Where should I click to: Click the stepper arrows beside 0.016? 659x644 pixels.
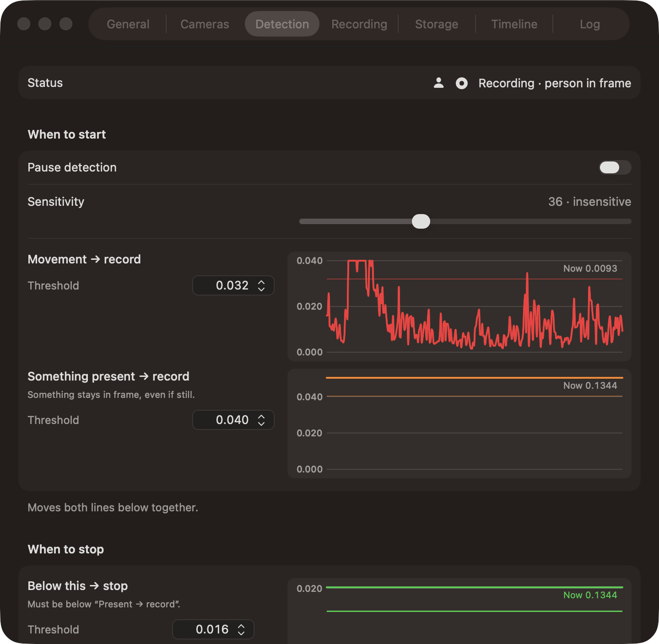pyautogui.click(x=241, y=629)
